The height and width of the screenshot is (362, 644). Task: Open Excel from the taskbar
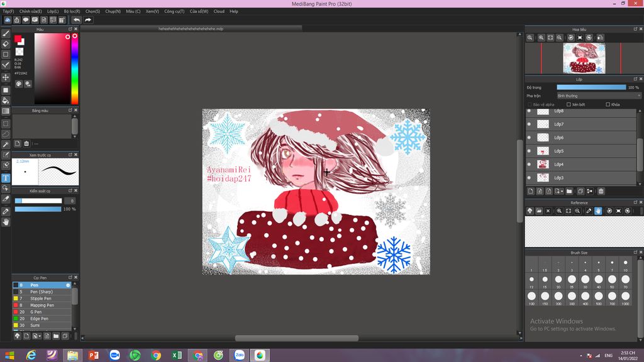[177, 355]
